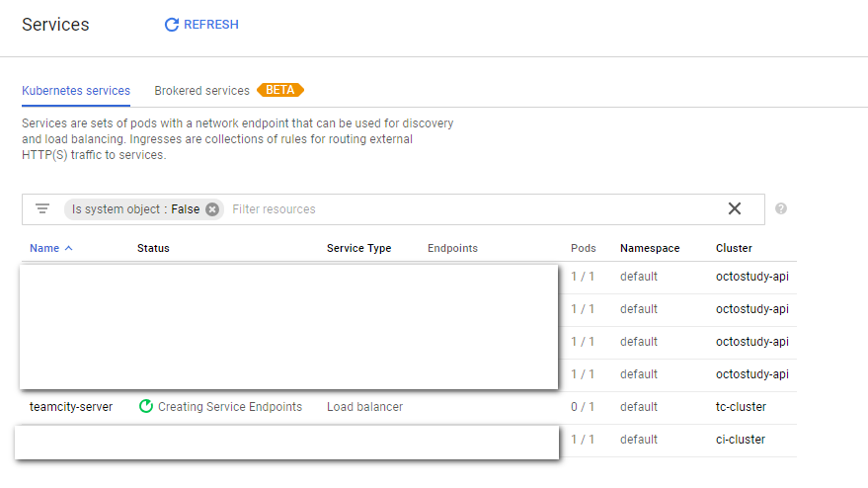Image resolution: width=868 pixels, height=488 pixels.
Task: Open the Kubernetes services tab
Action: [76, 91]
